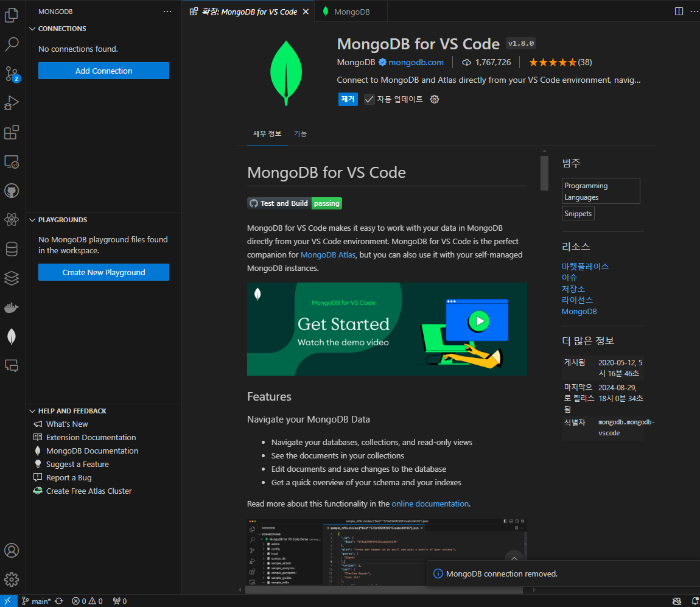The image size is (700, 607).
Task: Click ports forwarded indicator in status bar
Action: [x=120, y=601]
